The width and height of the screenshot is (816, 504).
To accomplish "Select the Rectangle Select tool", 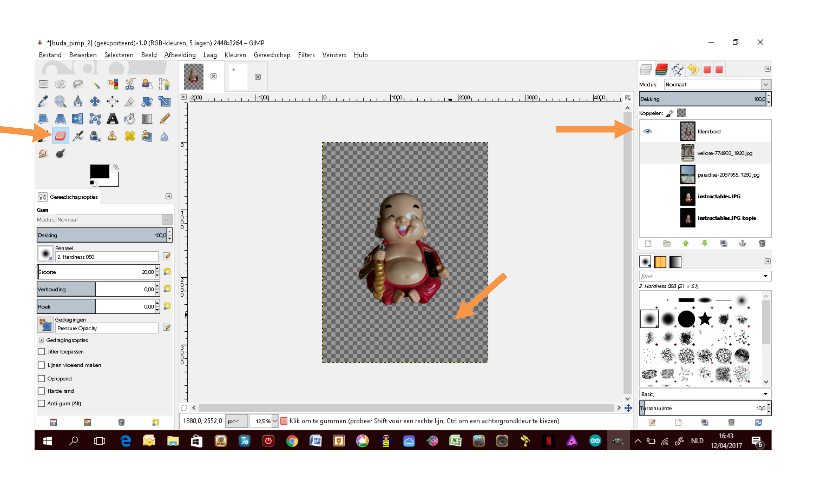I will (43, 84).
